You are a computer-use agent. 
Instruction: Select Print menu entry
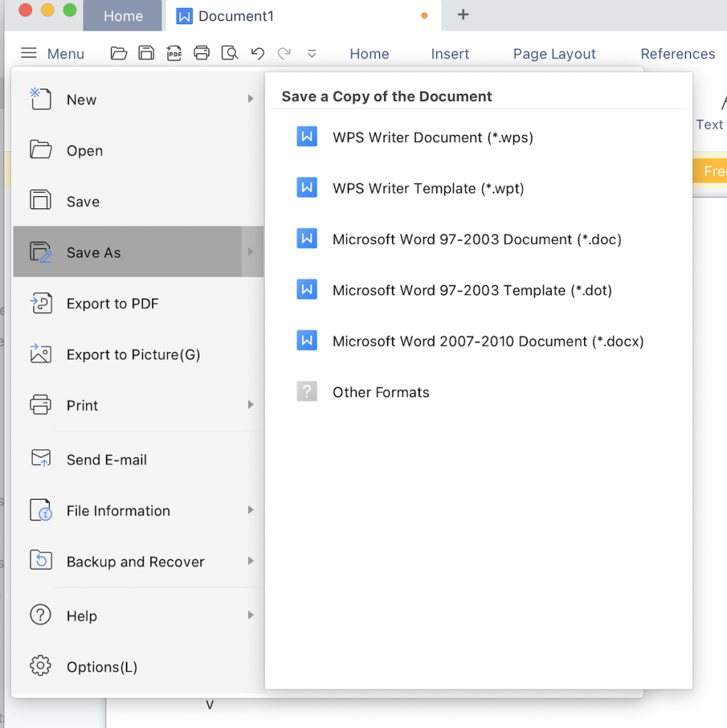click(139, 405)
